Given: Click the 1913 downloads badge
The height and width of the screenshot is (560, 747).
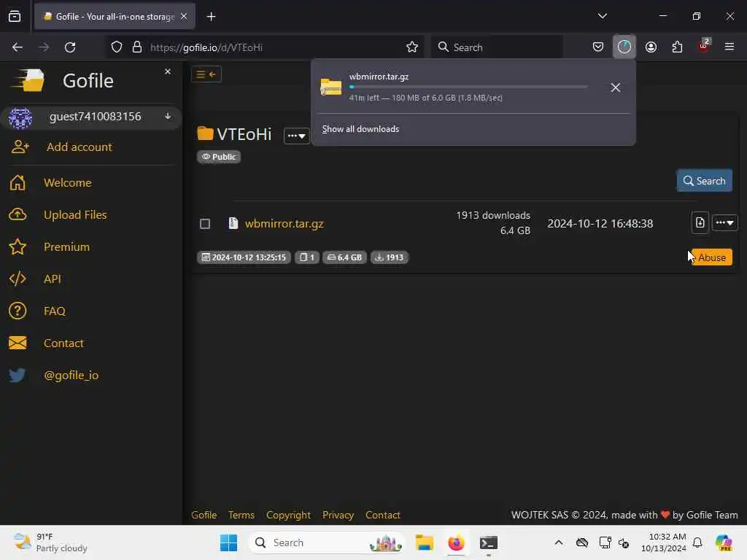Looking at the screenshot, I should point(390,257).
